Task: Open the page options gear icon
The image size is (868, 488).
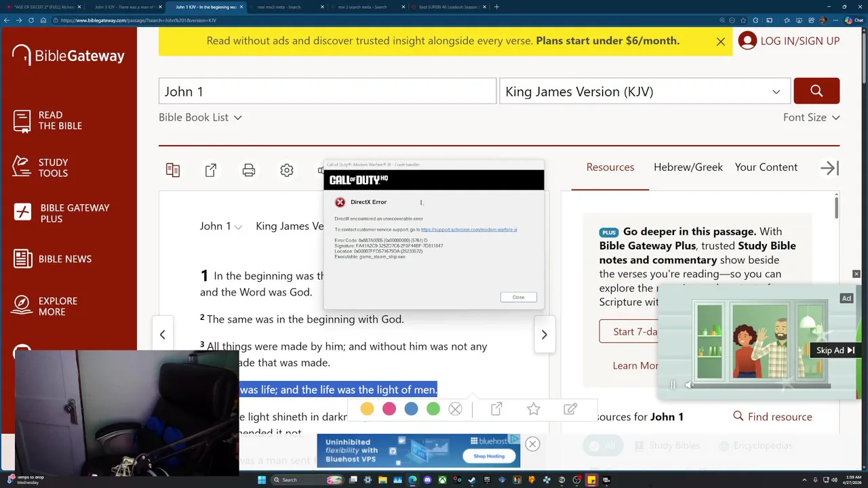Action: [x=287, y=170]
